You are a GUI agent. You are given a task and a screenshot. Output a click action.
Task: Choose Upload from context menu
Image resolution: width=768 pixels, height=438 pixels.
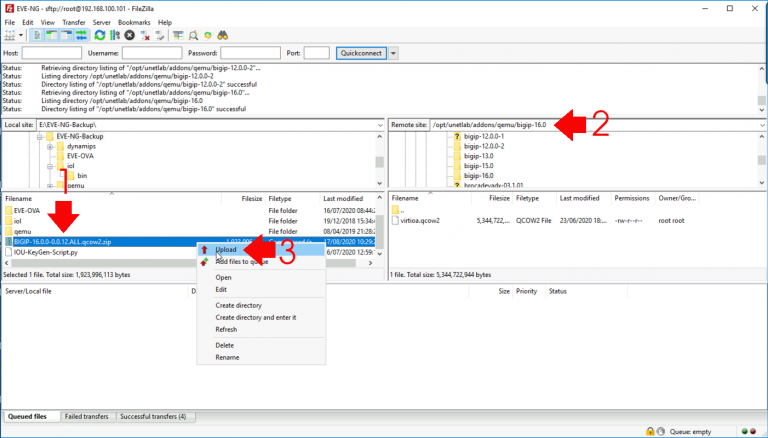point(261,249)
